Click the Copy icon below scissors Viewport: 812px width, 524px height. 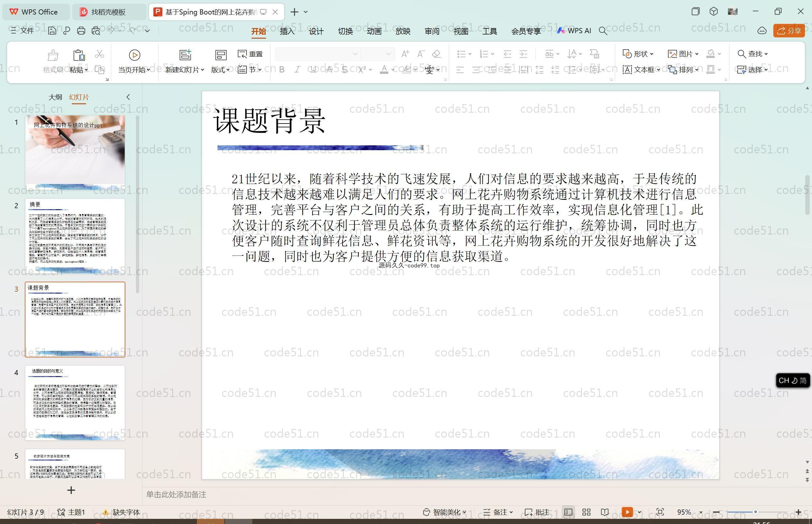pyautogui.click(x=99, y=70)
